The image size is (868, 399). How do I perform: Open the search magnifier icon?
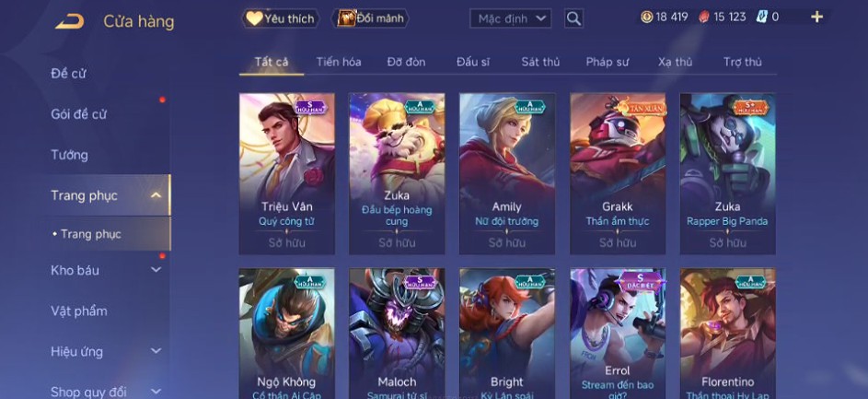click(573, 18)
